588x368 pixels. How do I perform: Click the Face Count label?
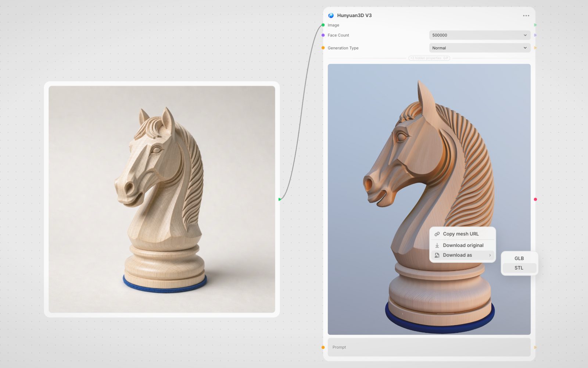tap(338, 35)
